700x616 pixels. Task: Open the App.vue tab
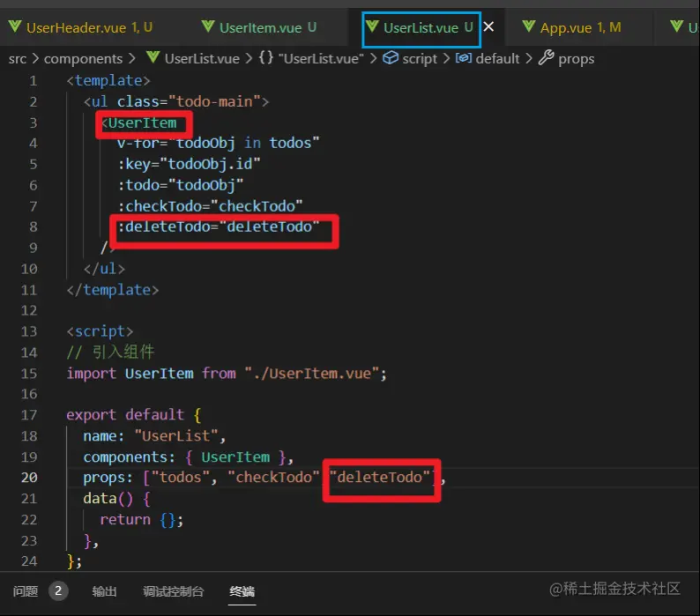point(571,27)
